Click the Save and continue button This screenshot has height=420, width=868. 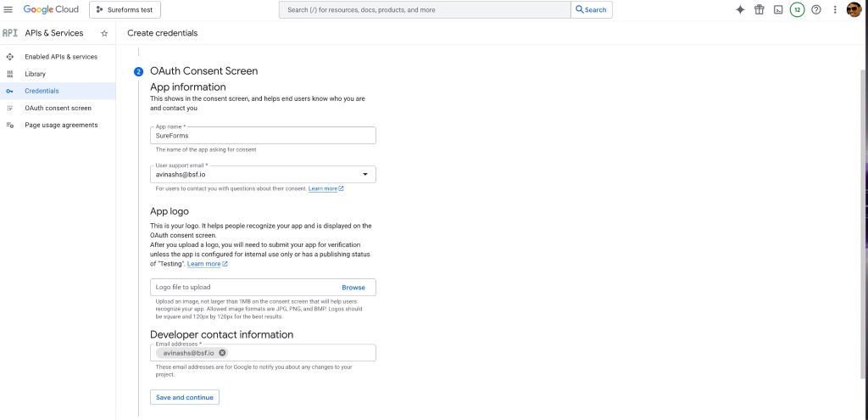pyautogui.click(x=184, y=397)
